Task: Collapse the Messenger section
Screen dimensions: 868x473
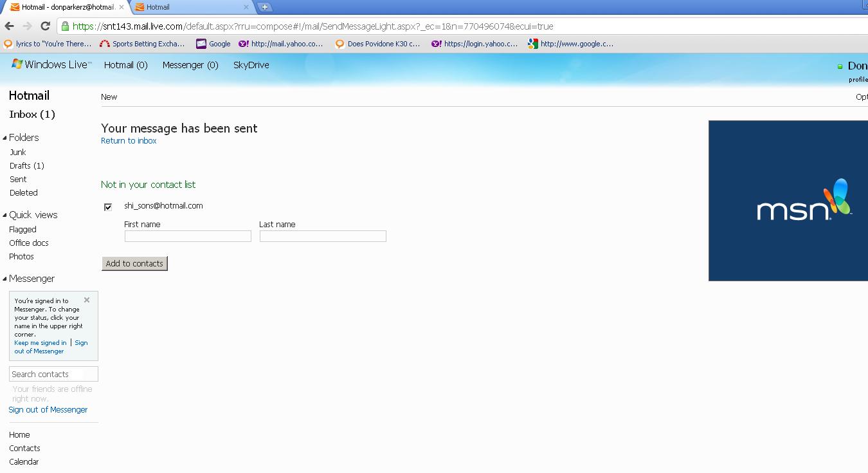Action: tap(5, 279)
